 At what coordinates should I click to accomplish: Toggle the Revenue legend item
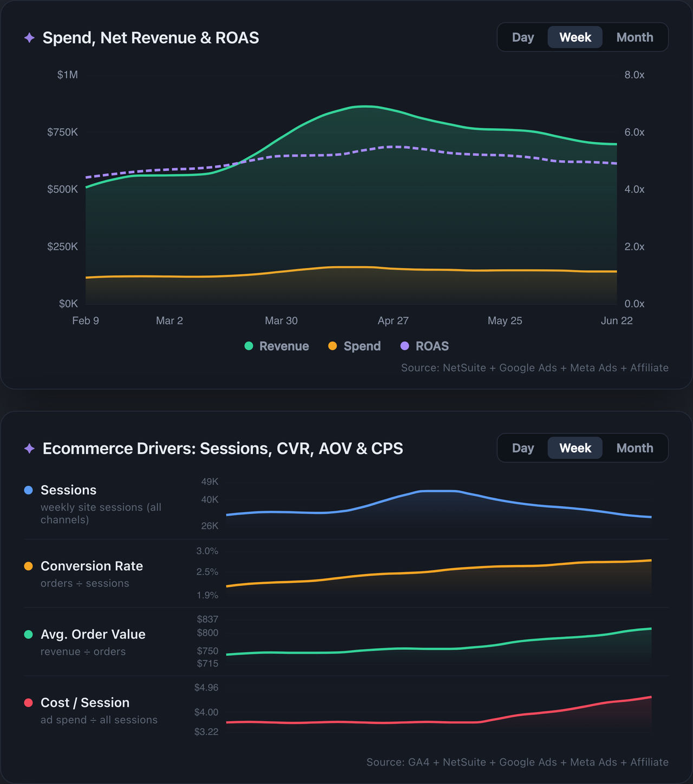(277, 346)
